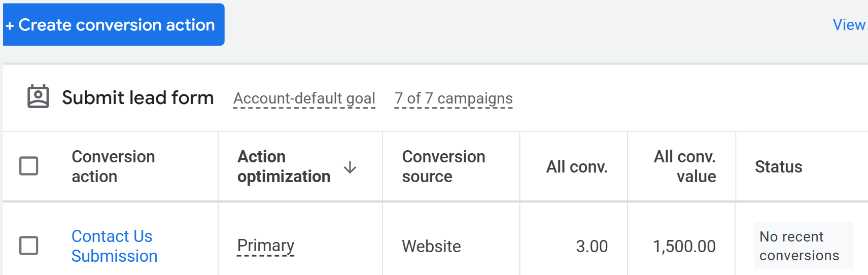
Task: Click the Website conversion source cell
Action: pyautogui.click(x=431, y=247)
